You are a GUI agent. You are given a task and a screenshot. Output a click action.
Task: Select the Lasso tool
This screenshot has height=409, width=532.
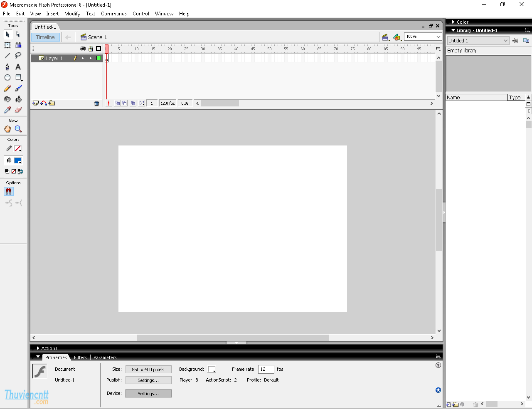(18, 56)
